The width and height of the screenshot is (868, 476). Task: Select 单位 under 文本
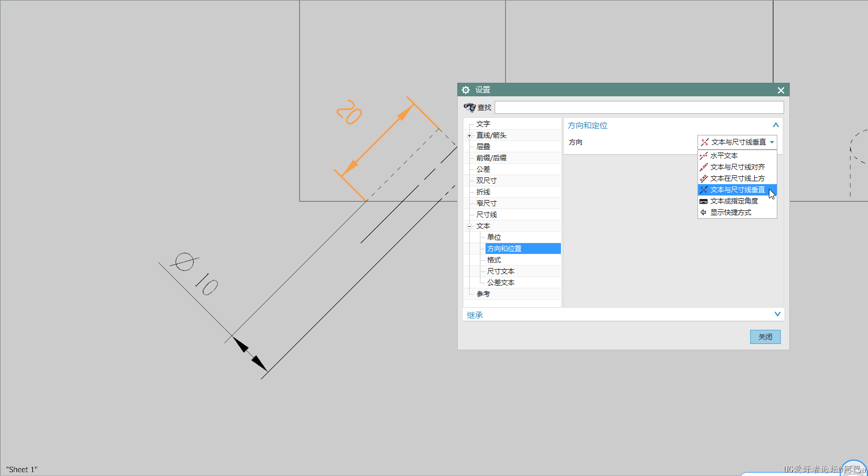point(494,237)
